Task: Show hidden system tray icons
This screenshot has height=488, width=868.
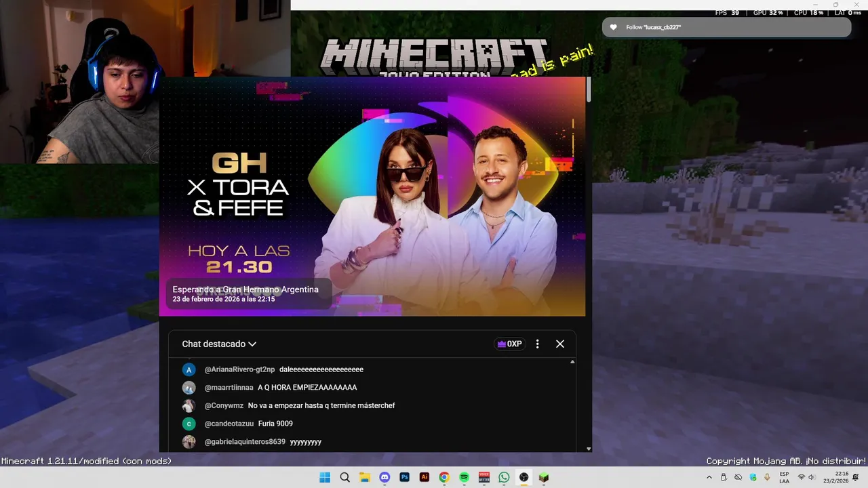Action: [709, 477]
